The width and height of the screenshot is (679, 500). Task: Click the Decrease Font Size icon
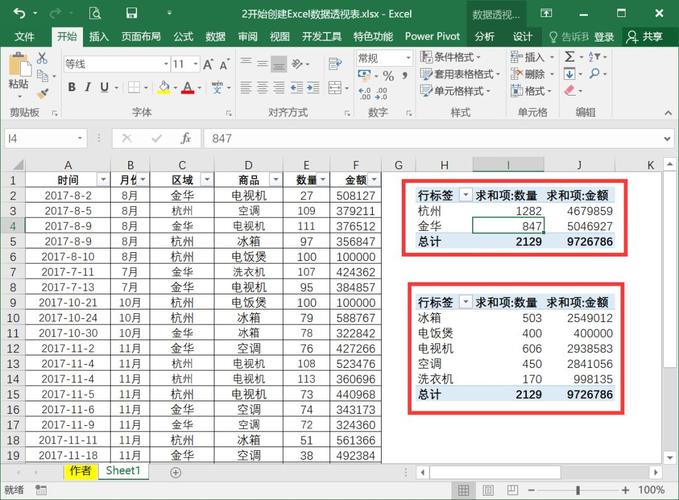[x=224, y=65]
